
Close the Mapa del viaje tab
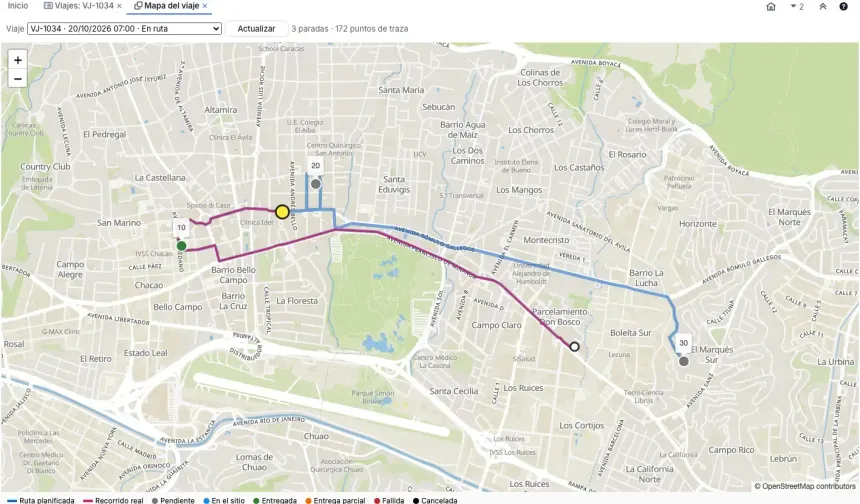[x=205, y=5]
